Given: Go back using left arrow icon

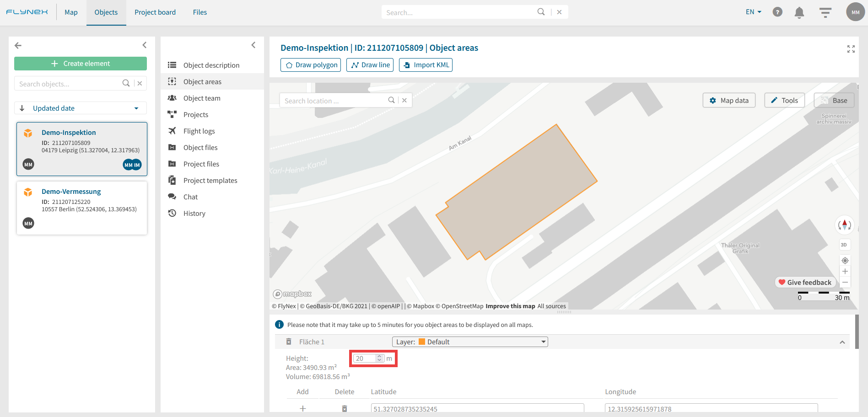Looking at the screenshot, I should click(x=18, y=45).
